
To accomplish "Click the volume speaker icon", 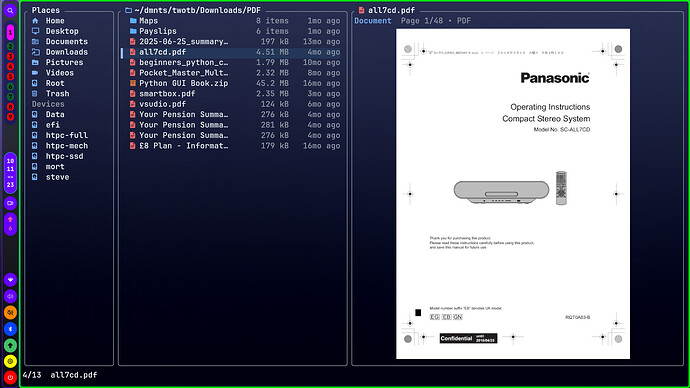I will (x=10, y=296).
